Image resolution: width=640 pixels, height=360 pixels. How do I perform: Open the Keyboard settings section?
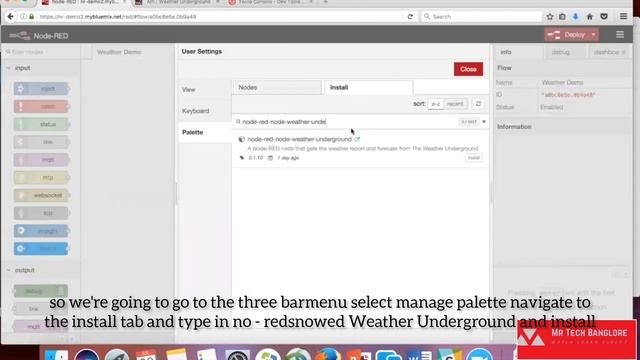(204, 111)
